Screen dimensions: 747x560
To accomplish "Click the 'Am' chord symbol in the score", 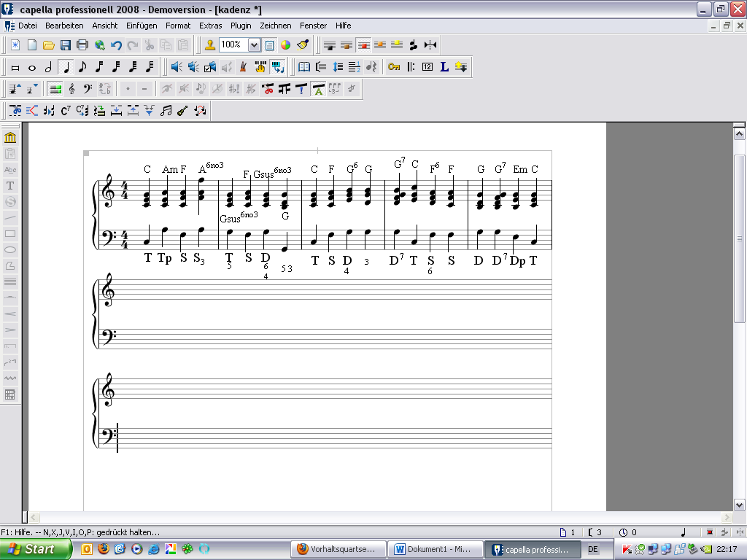I will (169, 169).
